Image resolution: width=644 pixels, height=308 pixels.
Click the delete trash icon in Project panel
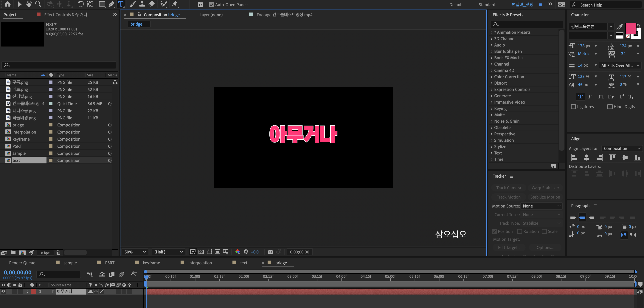coord(58,253)
